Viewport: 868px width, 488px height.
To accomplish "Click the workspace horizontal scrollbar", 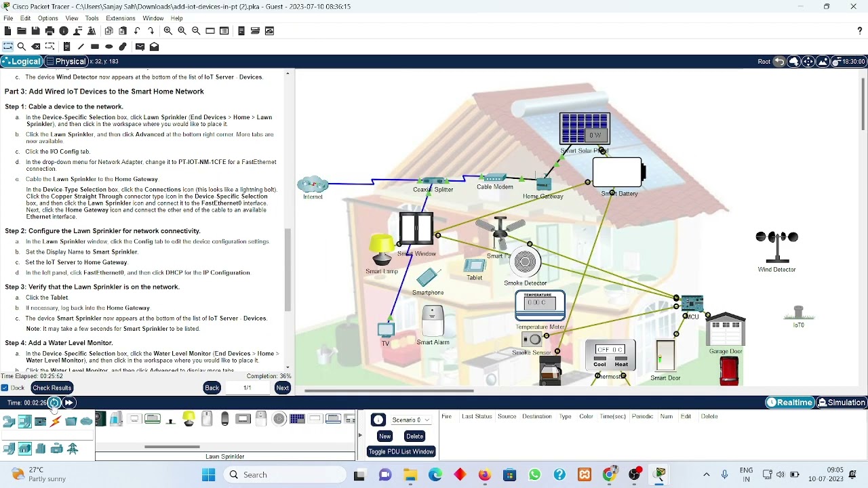I will pos(389,390).
